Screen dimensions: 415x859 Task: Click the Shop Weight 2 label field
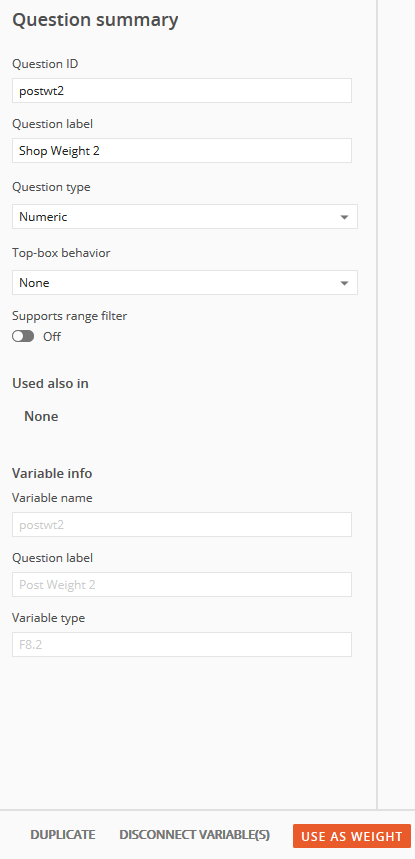pos(182,151)
